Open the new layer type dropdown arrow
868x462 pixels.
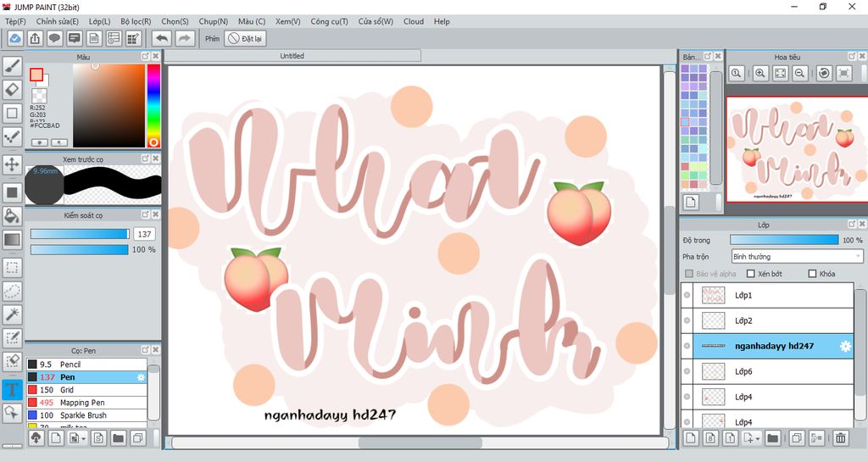758,439
